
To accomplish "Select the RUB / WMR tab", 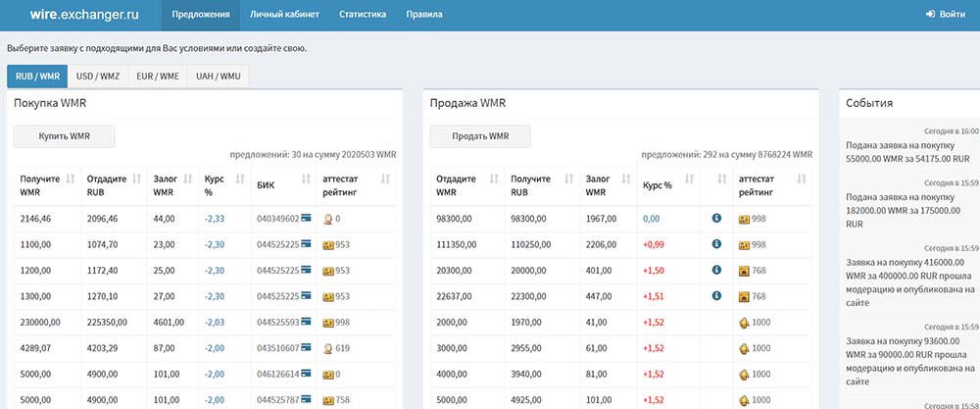I will pyautogui.click(x=37, y=77).
